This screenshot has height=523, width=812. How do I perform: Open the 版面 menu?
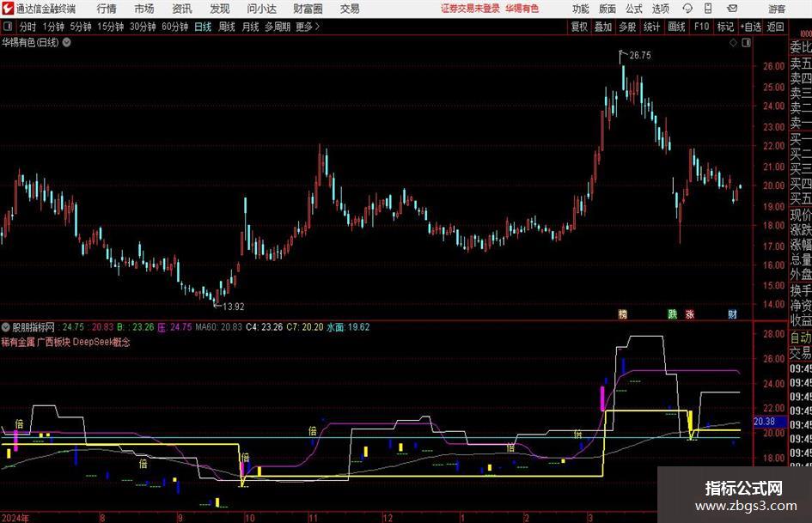[x=607, y=9]
